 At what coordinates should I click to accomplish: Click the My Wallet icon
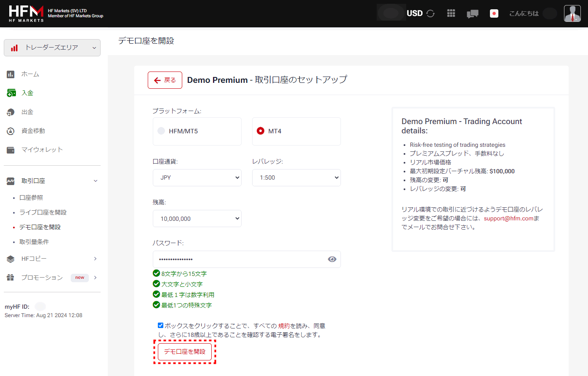pyautogui.click(x=11, y=150)
